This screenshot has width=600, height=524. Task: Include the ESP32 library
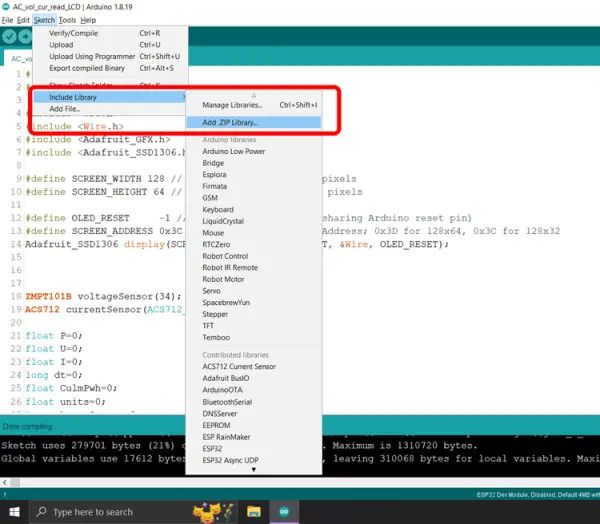[x=254, y=449]
